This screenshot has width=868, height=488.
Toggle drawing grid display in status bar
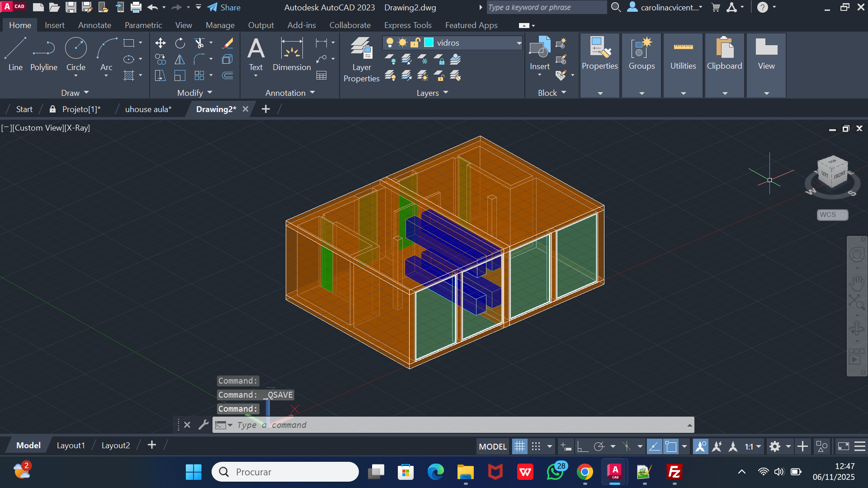(519, 446)
